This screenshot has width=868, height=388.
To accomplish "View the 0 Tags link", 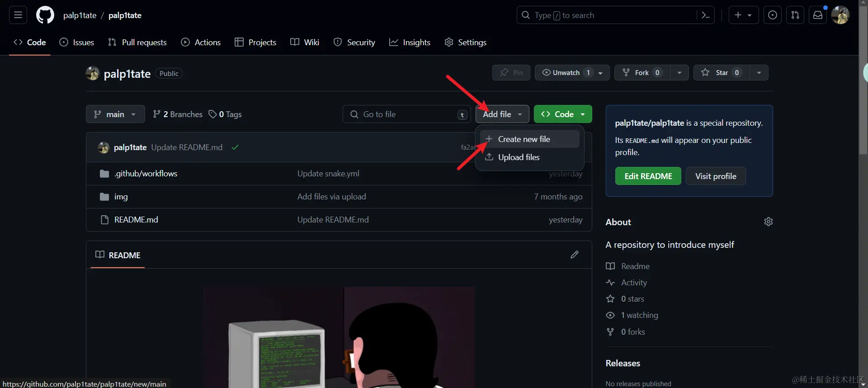I will click(x=225, y=114).
